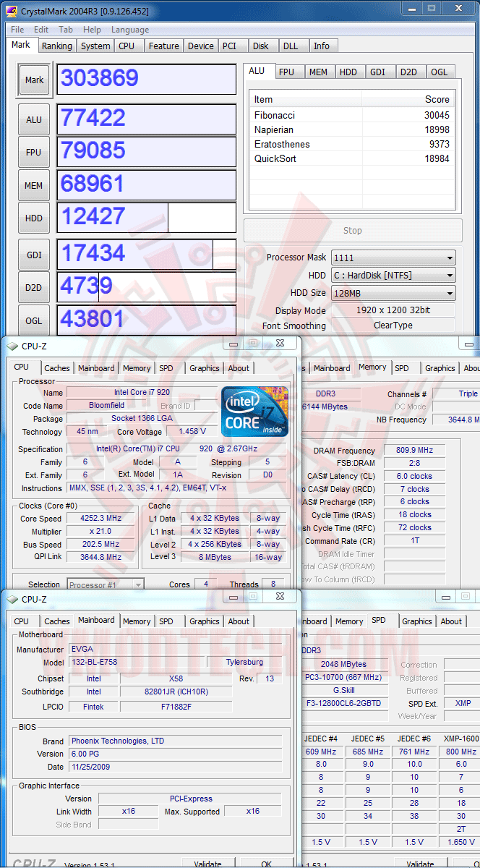Open the Processor Mask dropdown
The width and height of the screenshot is (480, 868).
393,258
